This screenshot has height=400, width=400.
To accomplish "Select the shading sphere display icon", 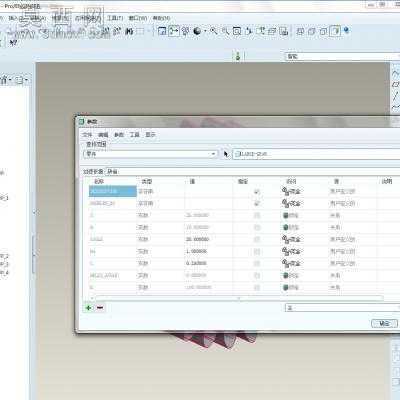I will pos(197,31).
